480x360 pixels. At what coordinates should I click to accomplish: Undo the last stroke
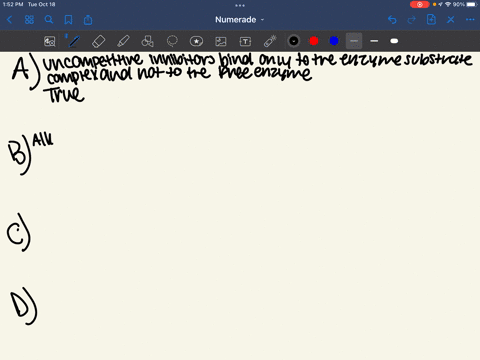[392, 20]
